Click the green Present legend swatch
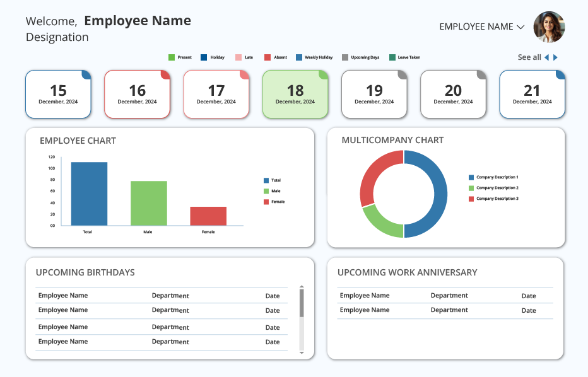This screenshot has width=588, height=377. point(172,57)
